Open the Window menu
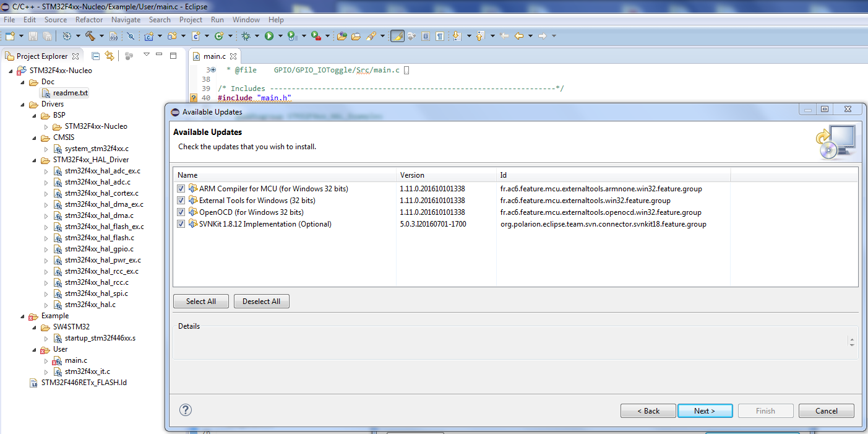The height and width of the screenshot is (434, 868). coord(246,20)
